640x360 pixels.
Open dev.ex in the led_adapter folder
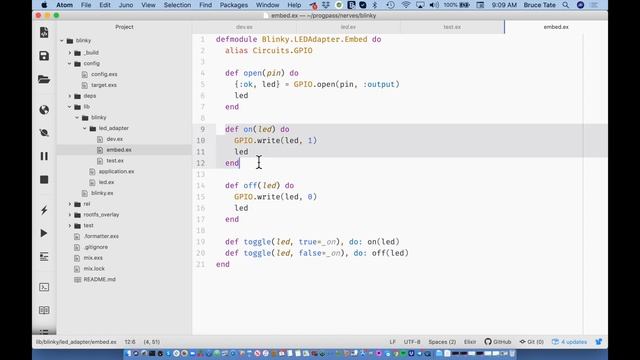[x=114, y=139]
